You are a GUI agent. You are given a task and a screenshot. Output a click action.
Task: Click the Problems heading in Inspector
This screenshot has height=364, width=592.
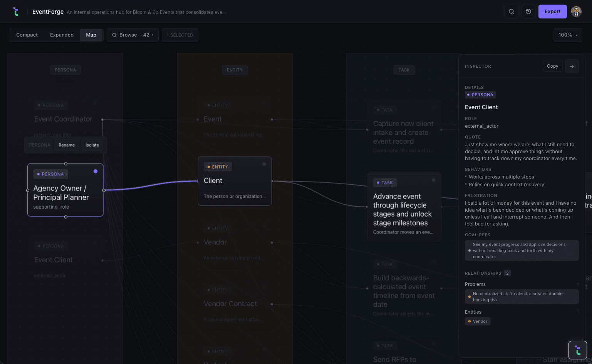coord(475,284)
